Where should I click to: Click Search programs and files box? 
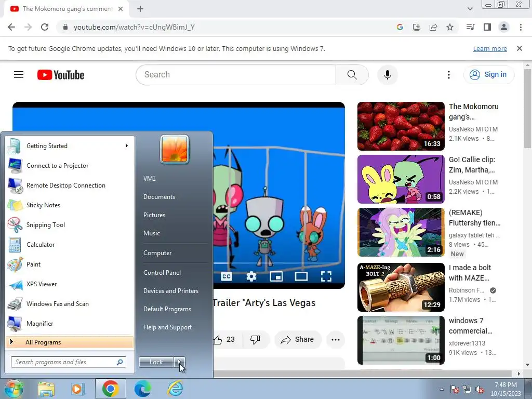69,362
